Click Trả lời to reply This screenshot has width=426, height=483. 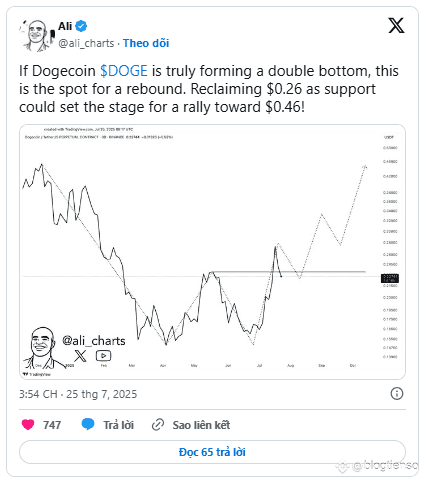pos(118,425)
